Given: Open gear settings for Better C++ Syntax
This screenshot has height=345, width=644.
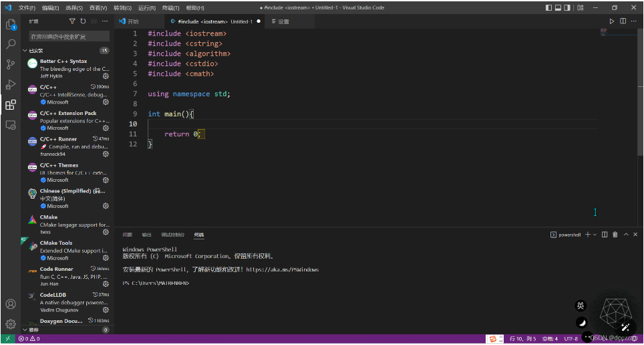Looking at the screenshot, I should click(x=106, y=76).
